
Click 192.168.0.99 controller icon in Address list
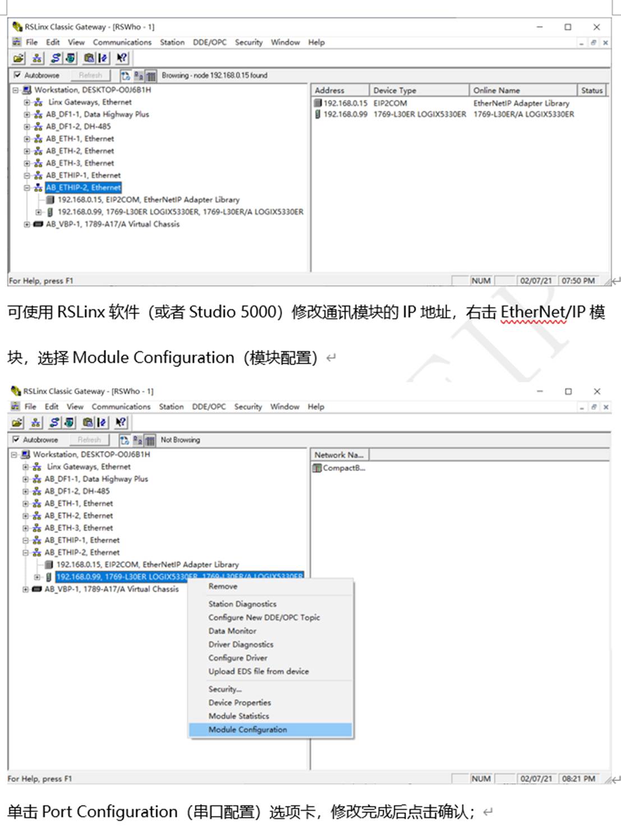pyautogui.click(x=318, y=114)
